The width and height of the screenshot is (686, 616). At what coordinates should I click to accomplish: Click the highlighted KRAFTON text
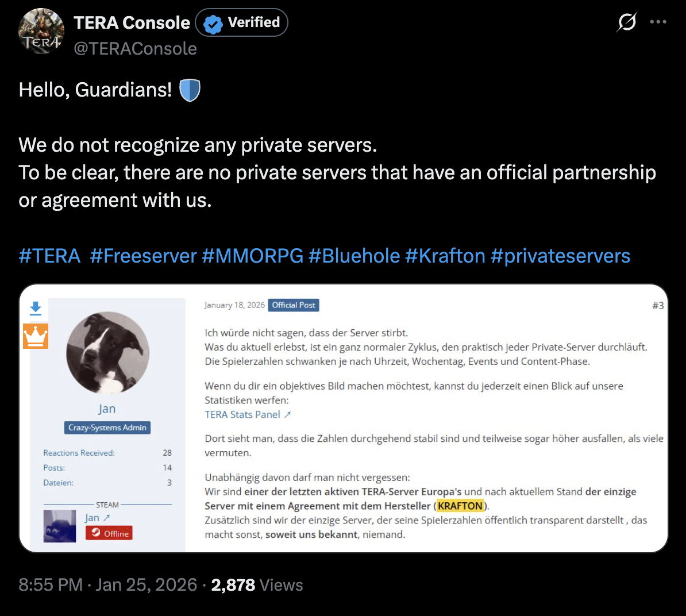coord(460,506)
